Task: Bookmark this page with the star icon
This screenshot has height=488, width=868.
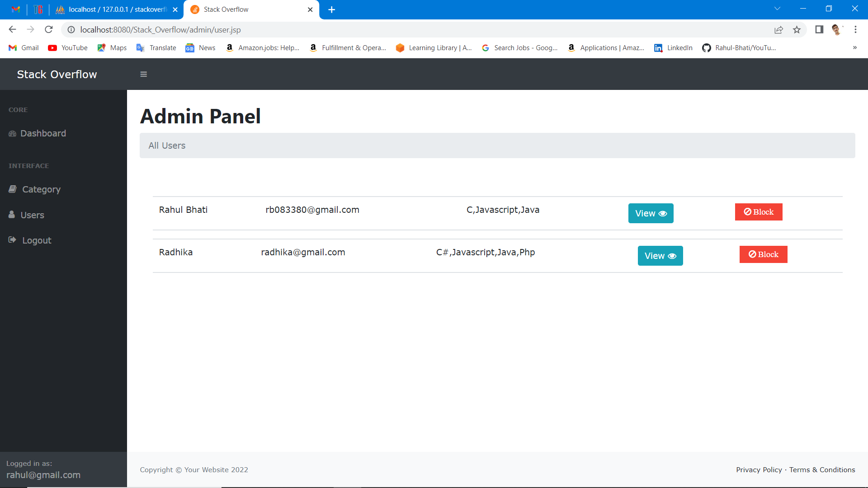Action: 797,30
